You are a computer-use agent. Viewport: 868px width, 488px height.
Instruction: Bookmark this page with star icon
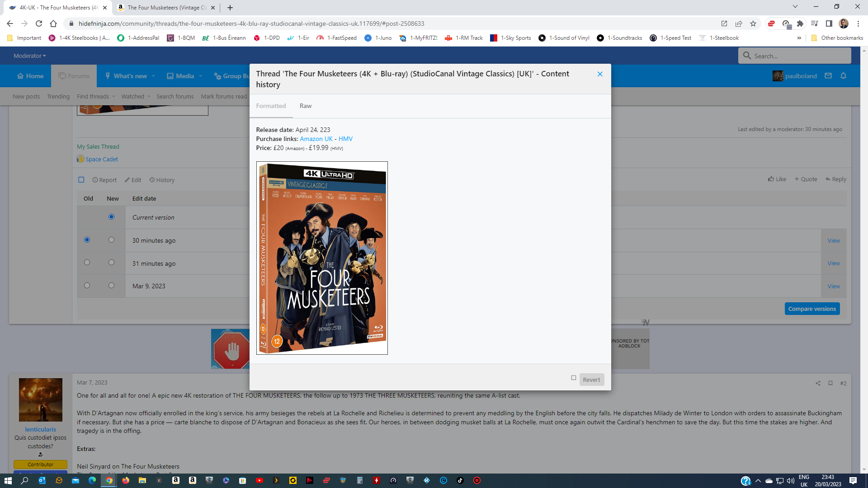tap(753, 23)
